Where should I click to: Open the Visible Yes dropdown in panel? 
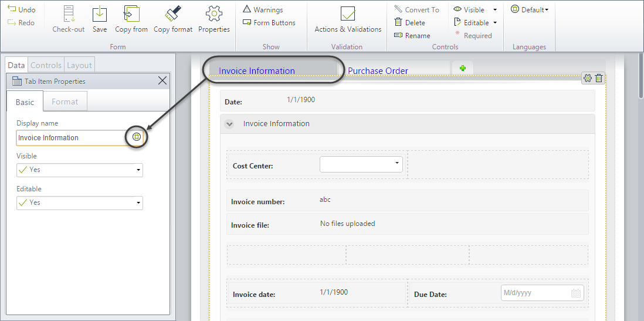point(80,170)
